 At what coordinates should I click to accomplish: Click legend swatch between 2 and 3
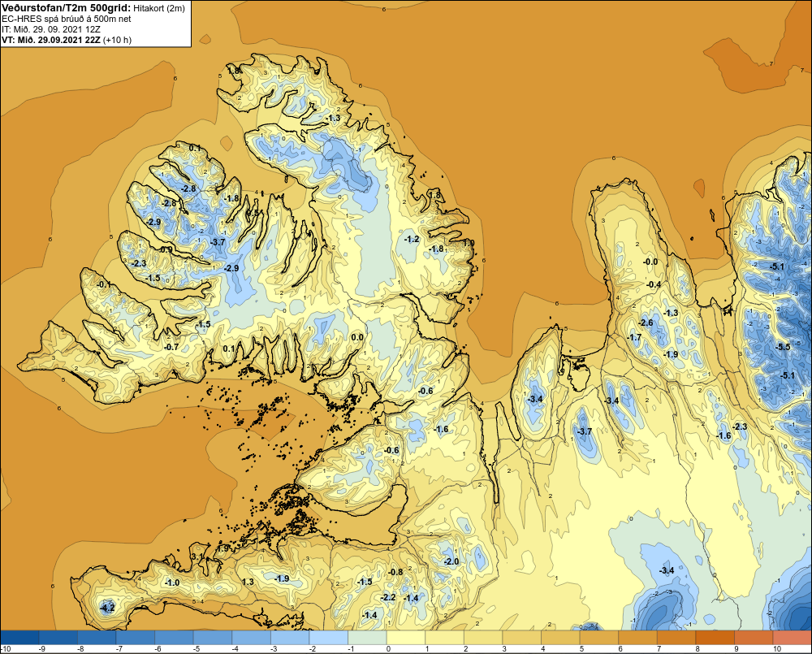[x=483, y=638]
